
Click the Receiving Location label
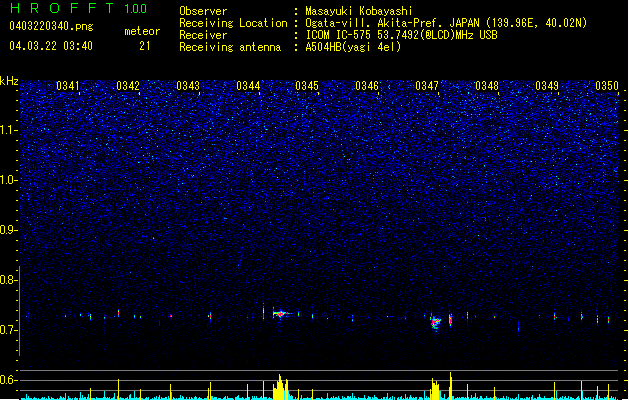coord(233,23)
